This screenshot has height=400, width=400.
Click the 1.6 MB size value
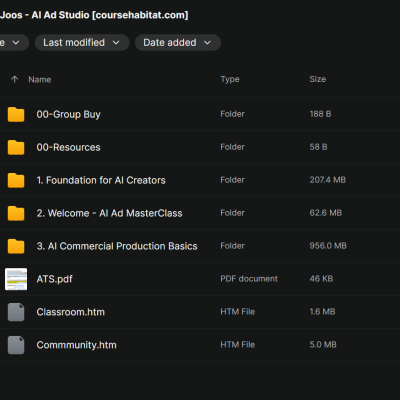point(322,312)
